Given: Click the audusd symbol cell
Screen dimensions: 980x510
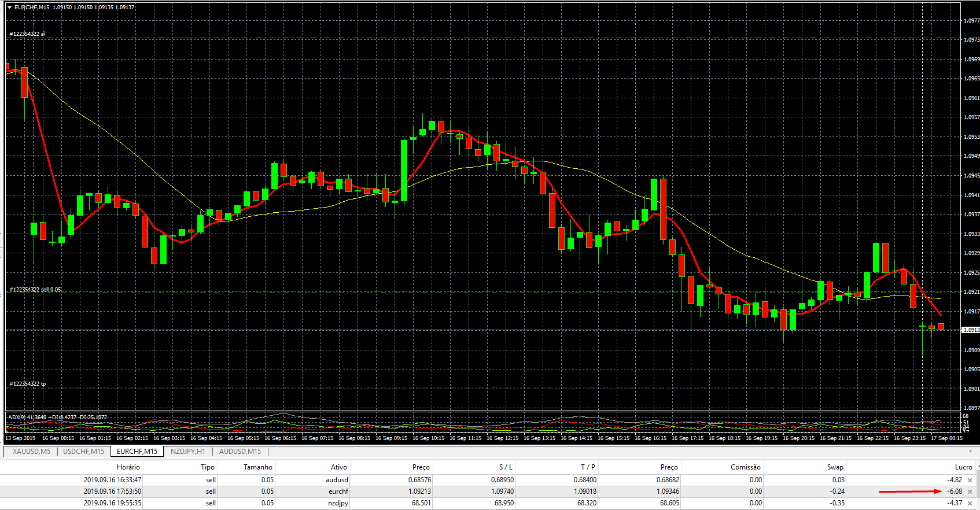Looking at the screenshot, I should (337, 480).
